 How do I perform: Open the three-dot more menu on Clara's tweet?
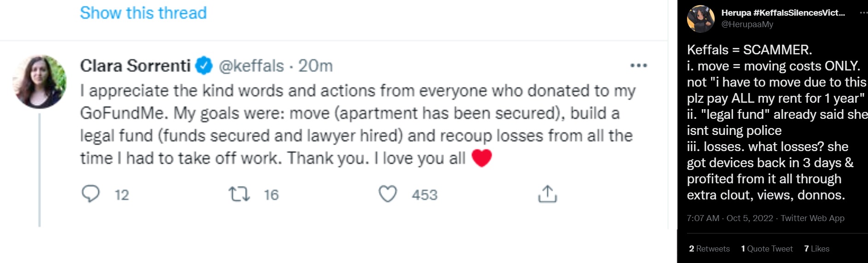coord(639,66)
